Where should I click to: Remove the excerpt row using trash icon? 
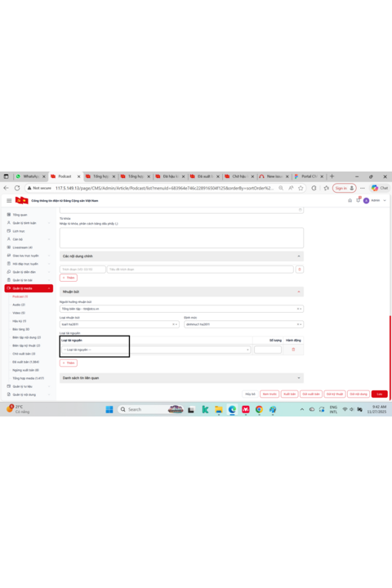pyautogui.click(x=300, y=269)
